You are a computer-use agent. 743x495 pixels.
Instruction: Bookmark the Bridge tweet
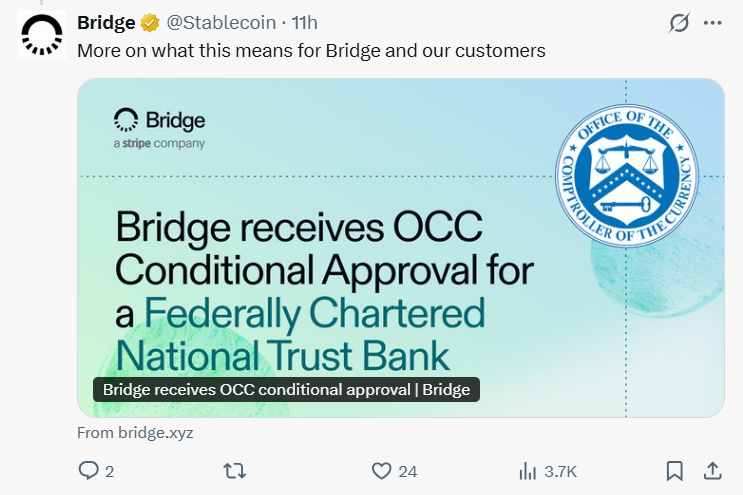click(675, 470)
